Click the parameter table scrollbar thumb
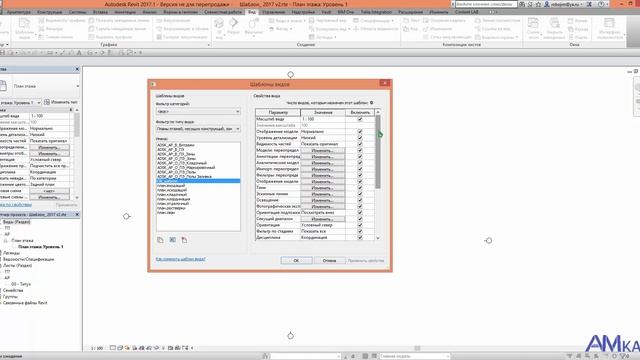The width and height of the screenshot is (640, 360). (x=378, y=152)
